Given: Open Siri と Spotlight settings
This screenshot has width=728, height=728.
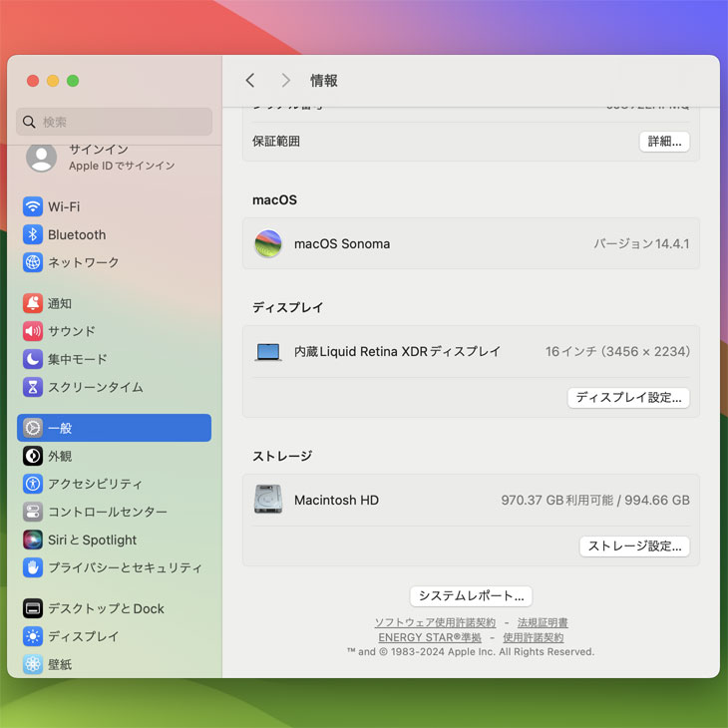Looking at the screenshot, I should point(115,540).
